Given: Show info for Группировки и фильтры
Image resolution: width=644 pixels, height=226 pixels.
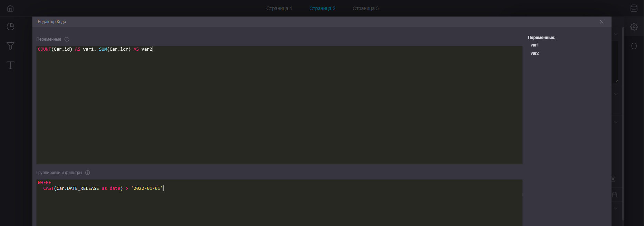Looking at the screenshot, I should pyautogui.click(x=88, y=173).
